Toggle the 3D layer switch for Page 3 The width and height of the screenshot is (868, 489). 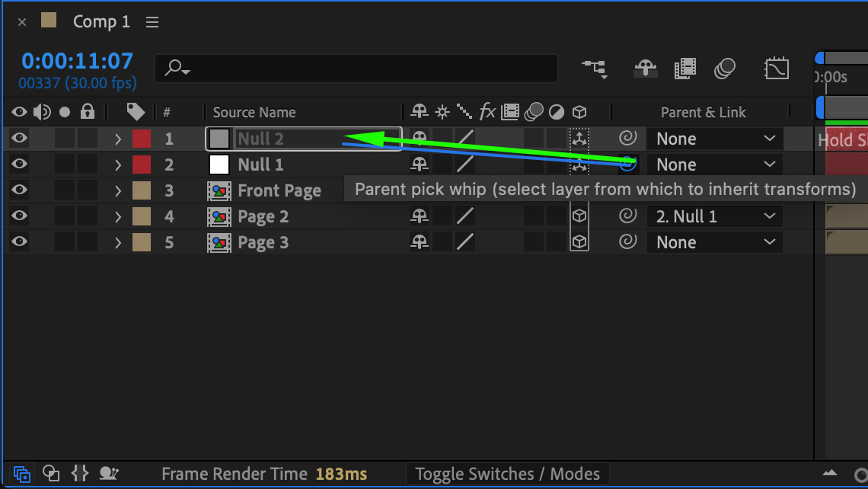pos(579,242)
